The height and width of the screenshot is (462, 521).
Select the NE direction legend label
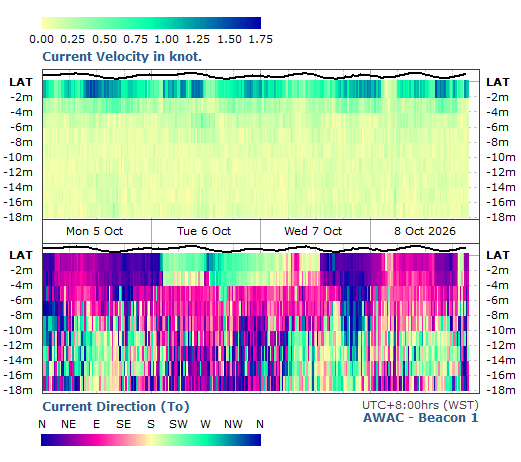pos(69,424)
